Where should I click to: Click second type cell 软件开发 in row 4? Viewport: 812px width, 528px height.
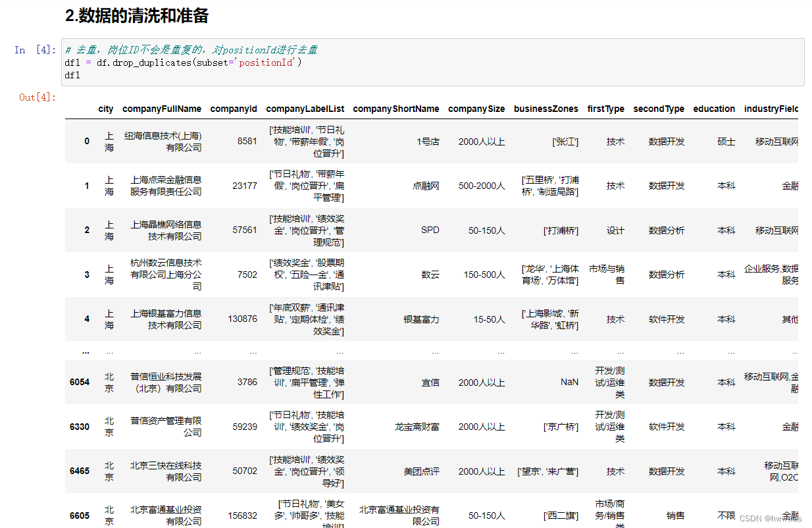coord(667,319)
